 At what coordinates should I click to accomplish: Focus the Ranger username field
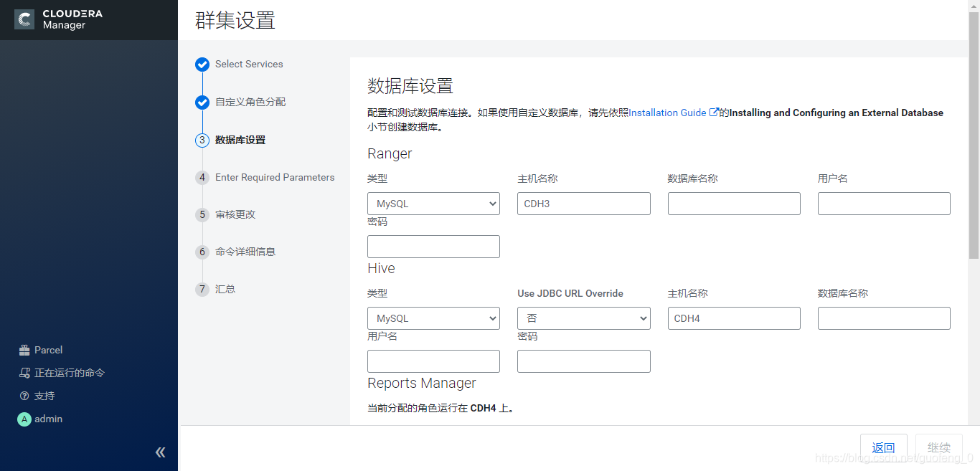point(884,204)
